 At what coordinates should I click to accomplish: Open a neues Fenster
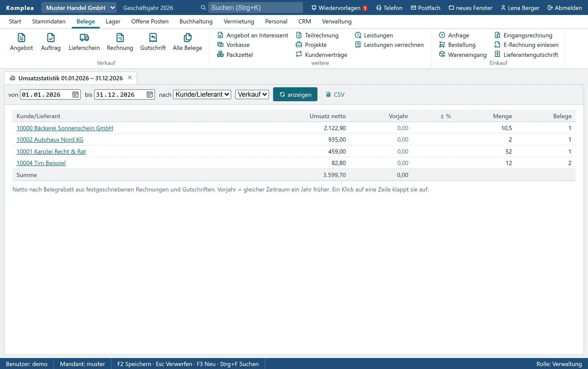pos(471,8)
